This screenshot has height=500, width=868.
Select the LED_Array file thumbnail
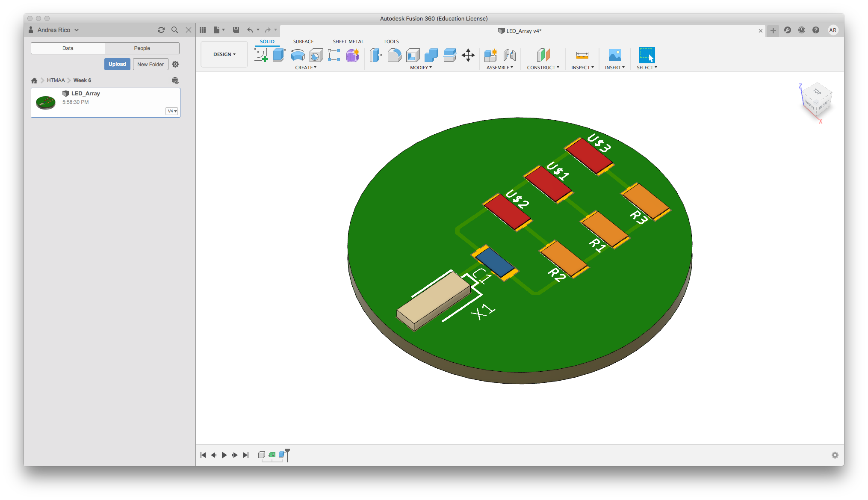coord(46,103)
